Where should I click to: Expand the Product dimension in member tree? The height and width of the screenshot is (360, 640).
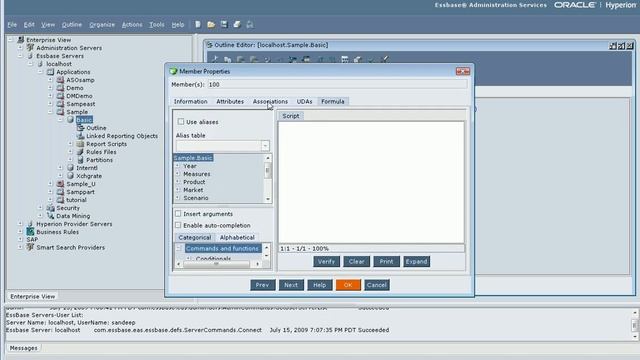[178, 182]
